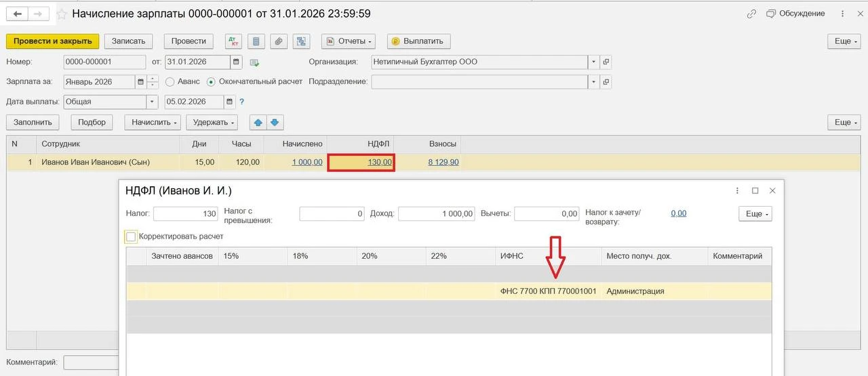Open the document structure icon next to the paperclip
The image size is (868, 376).
pos(301,41)
